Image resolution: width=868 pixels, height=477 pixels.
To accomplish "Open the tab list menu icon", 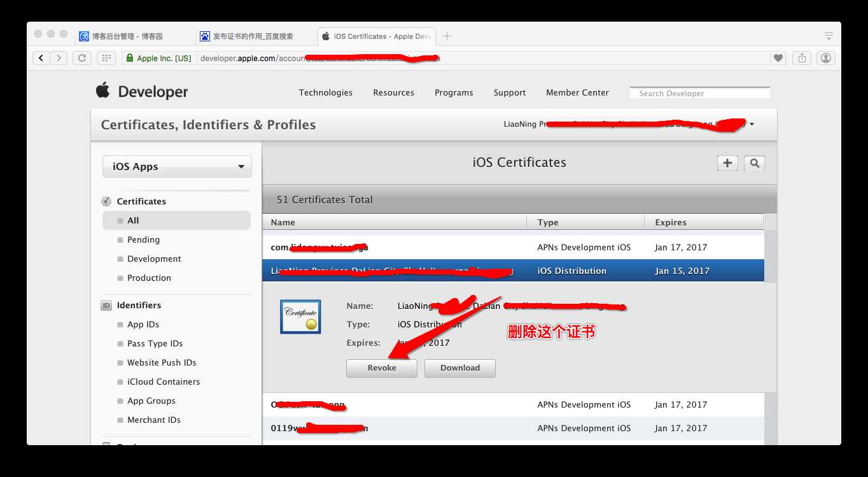I will 828,36.
